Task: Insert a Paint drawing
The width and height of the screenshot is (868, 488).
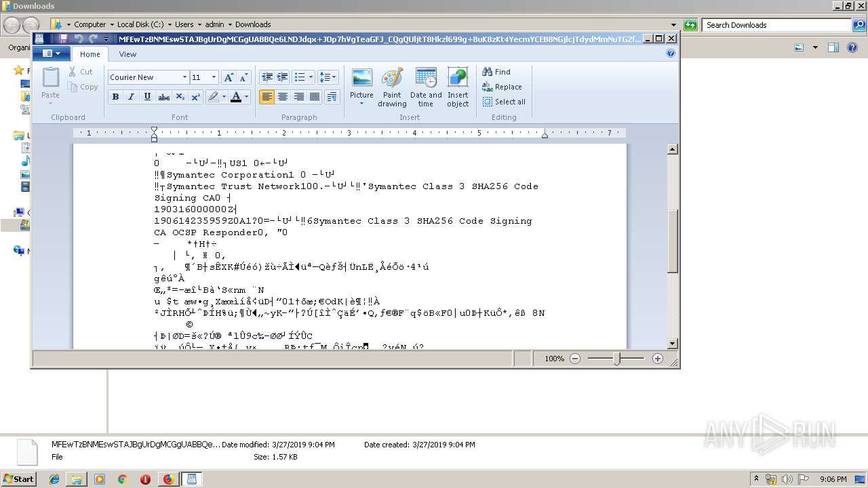Action: [x=392, y=87]
